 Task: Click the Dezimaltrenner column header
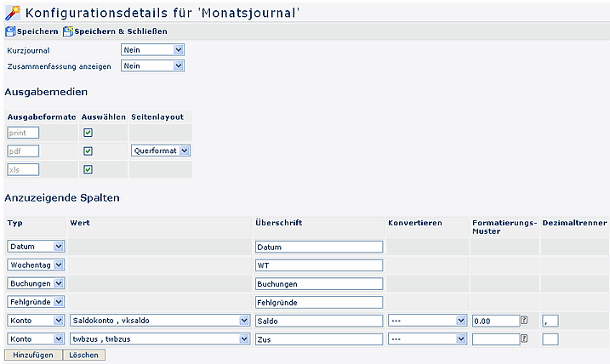pos(574,223)
